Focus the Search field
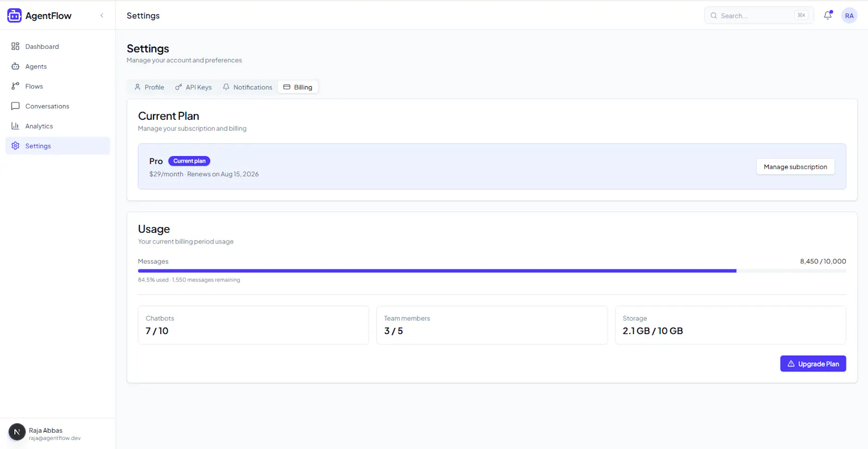 coord(759,16)
